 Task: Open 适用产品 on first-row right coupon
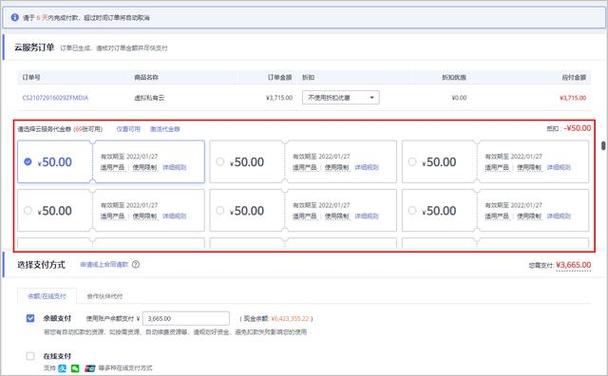[x=497, y=167]
